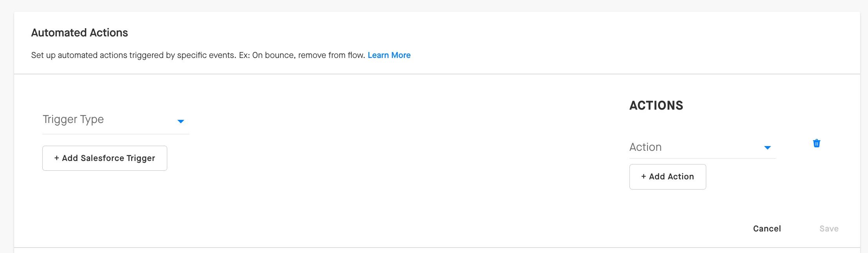Click the plus sign in Add Salesforce Trigger
The image size is (868, 253).
click(57, 158)
